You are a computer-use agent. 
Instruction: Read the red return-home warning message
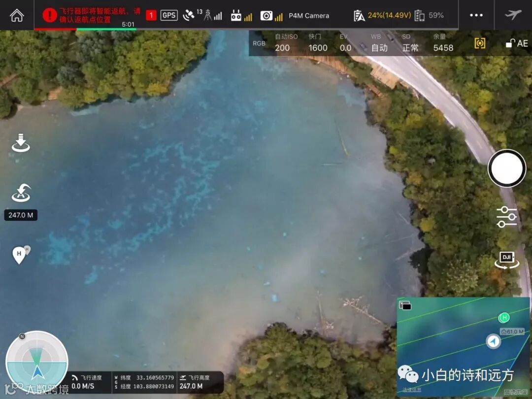click(100, 15)
